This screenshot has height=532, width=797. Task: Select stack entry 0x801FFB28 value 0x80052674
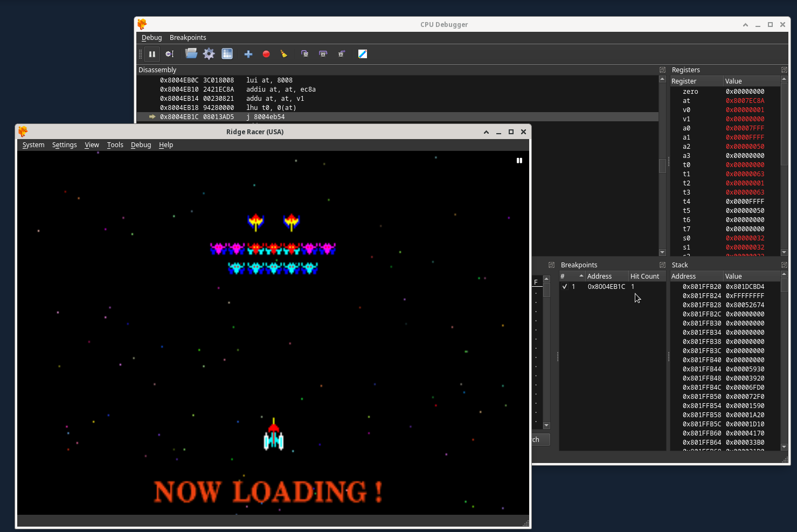coord(745,305)
